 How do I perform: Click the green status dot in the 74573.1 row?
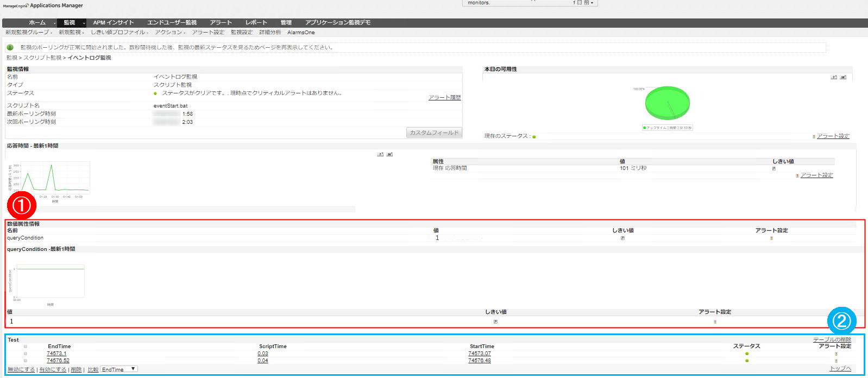pos(747,354)
